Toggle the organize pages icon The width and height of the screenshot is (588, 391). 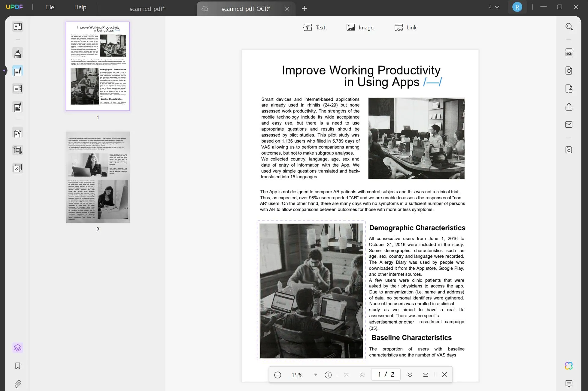click(18, 133)
